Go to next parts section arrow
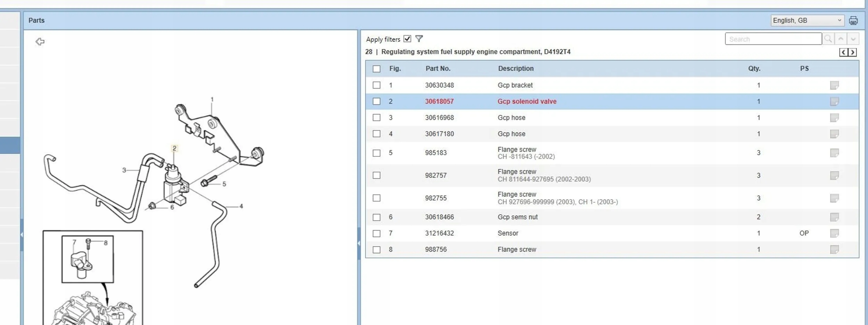 (x=852, y=52)
